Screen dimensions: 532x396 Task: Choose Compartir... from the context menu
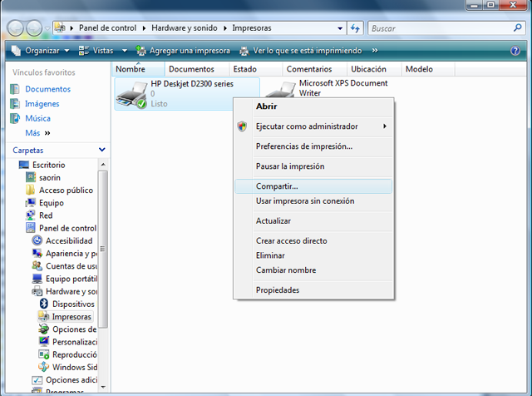277,186
